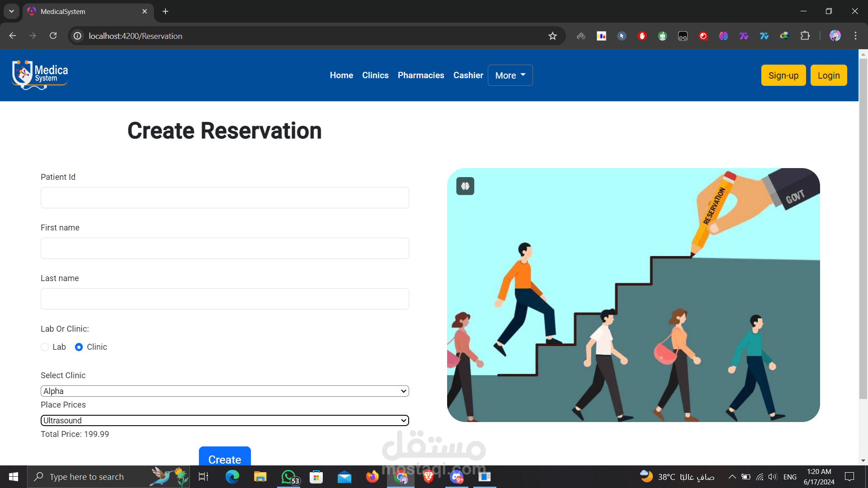The height and width of the screenshot is (488, 868).
Task: Select the Clinic radio button
Action: pyautogui.click(x=79, y=347)
